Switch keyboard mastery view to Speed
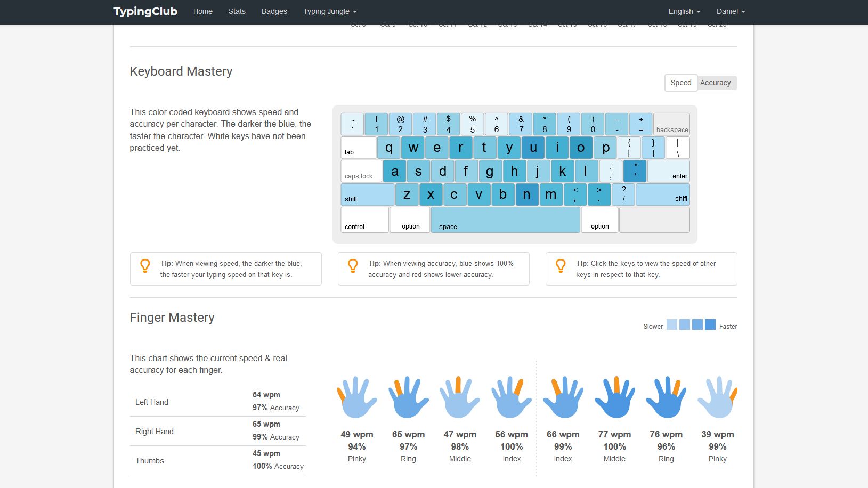The height and width of the screenshot is (488, 868). (680, 83)
